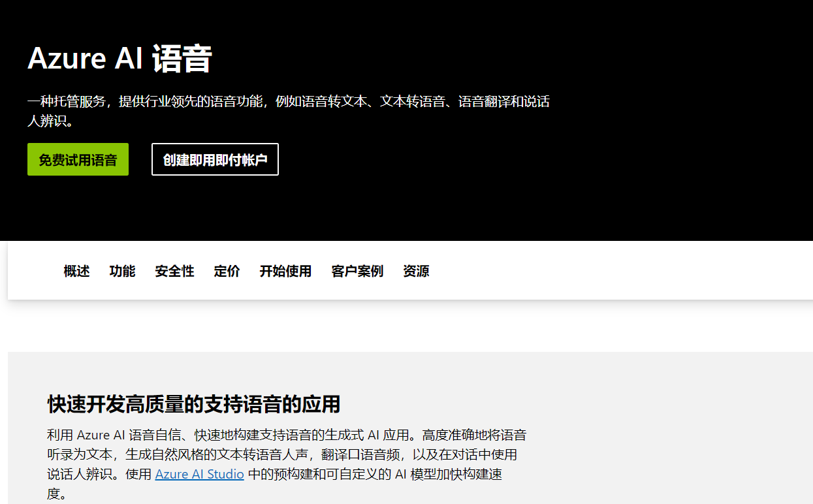
Task: Click the 免费试用语音 green button
Action: (78, 159)
